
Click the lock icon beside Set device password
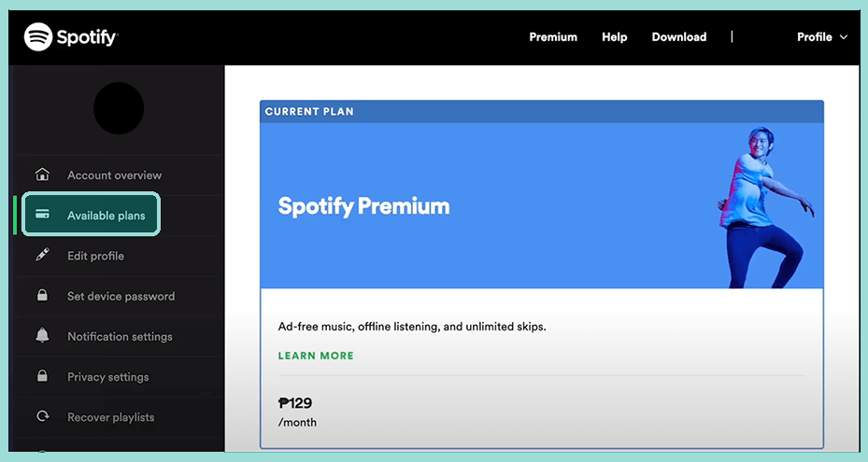pyautogui.click(x=42, y=296)
